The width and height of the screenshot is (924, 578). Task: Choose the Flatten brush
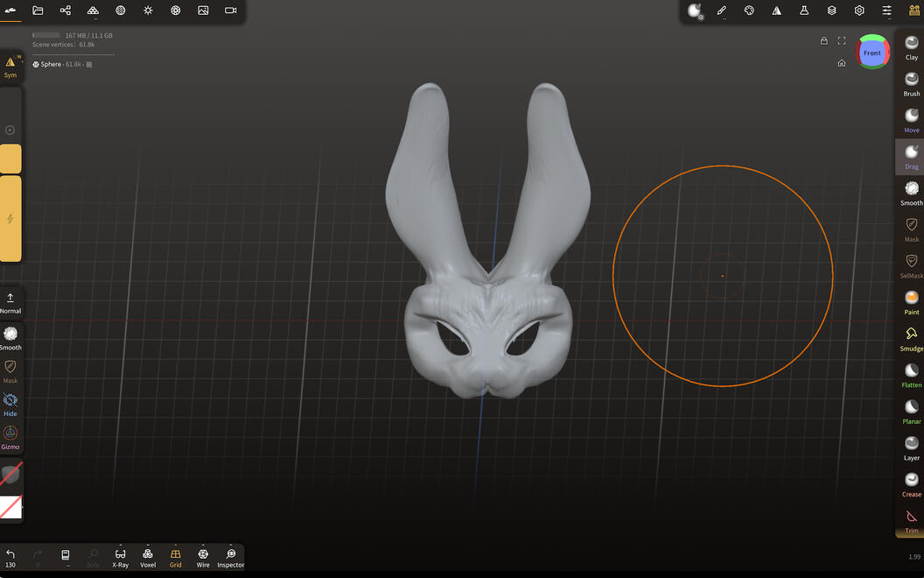tap(912, 375)
